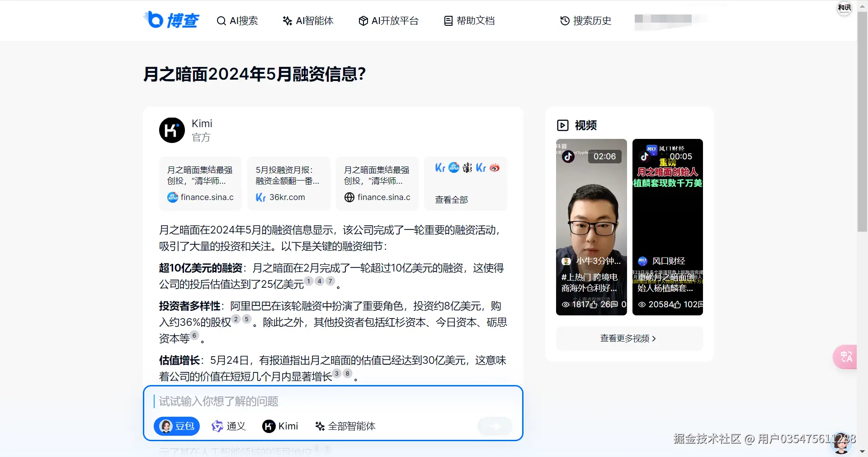This screenshot has width=868, height=457.
Task: Click the bold text 估值增长
Action: point(179,360)
